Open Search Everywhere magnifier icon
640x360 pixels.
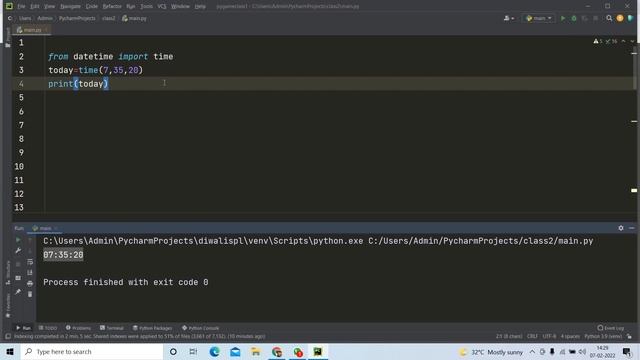point(609,18)
